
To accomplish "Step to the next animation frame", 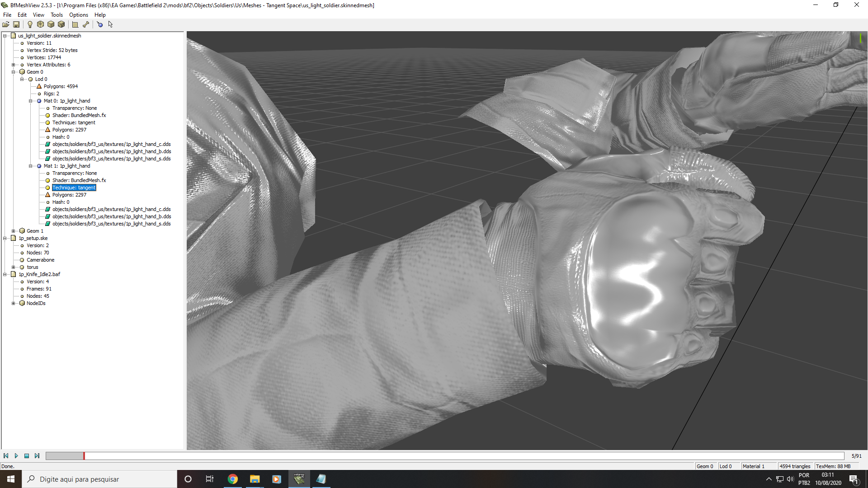I will pyautogui.click(x=37, y=456).
